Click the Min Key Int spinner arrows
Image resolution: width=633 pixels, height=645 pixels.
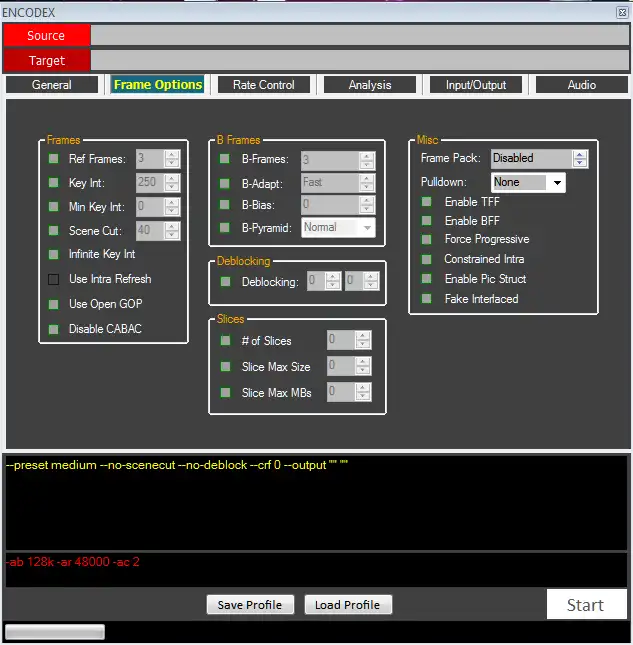(x=172, y=206)
